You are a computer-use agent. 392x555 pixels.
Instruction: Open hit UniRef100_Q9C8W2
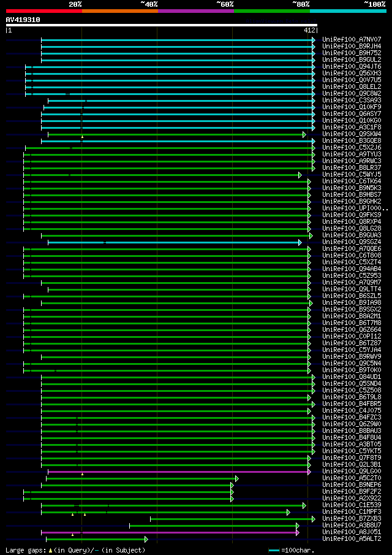coord(352,93)
